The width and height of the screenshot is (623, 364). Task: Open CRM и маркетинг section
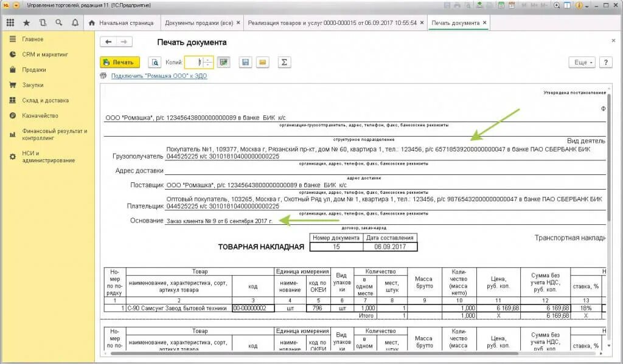click(47, 54)
